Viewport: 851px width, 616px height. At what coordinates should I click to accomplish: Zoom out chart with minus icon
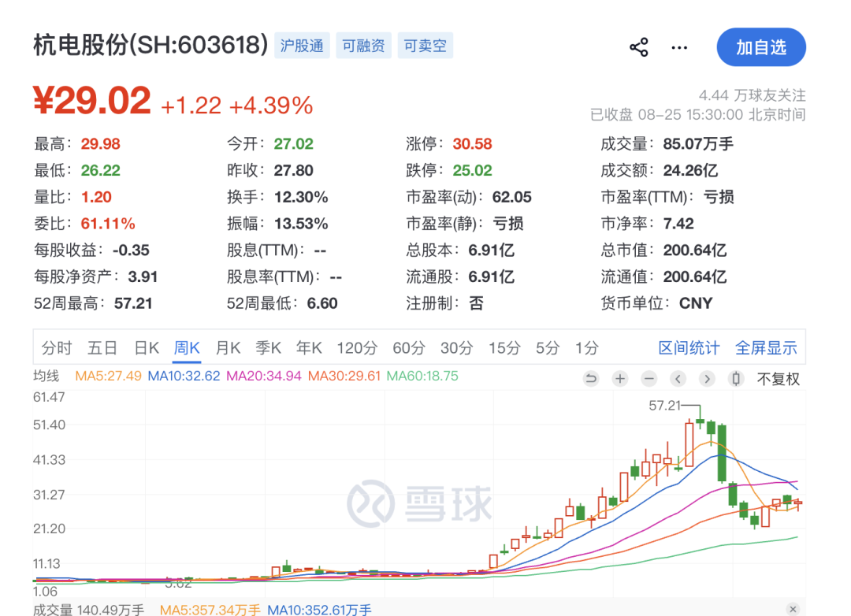[648, 378]
